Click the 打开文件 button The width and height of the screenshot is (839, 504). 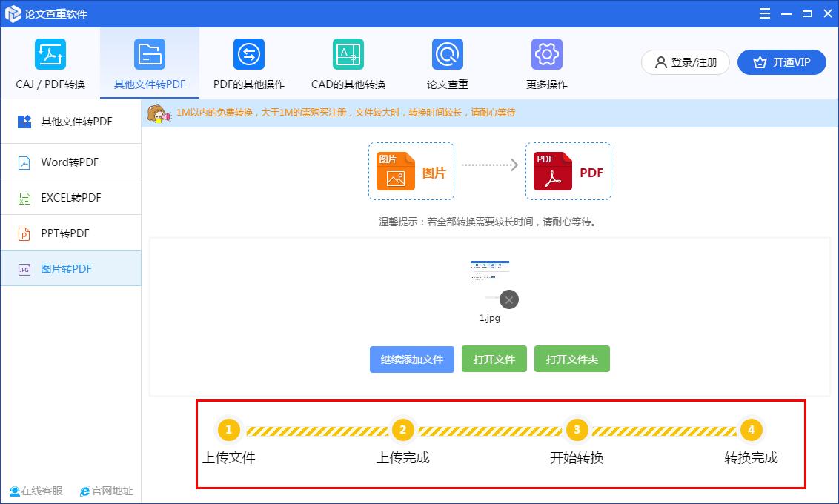(494, 359)
